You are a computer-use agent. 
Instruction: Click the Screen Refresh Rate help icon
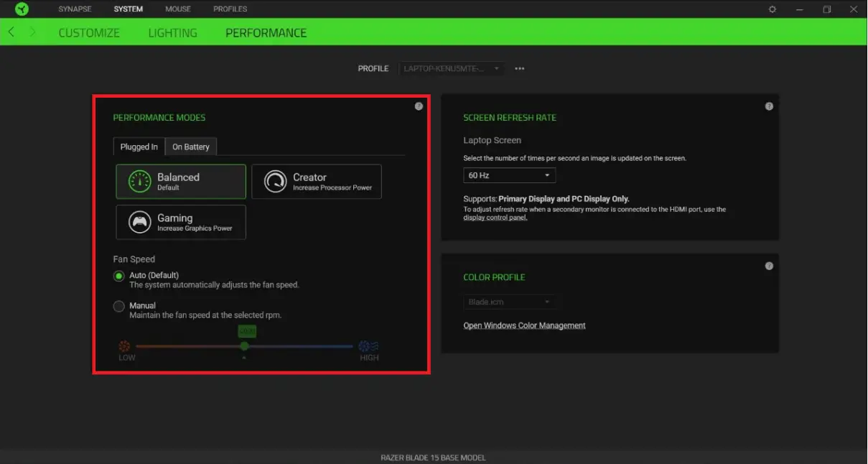(x=769, y=106)
